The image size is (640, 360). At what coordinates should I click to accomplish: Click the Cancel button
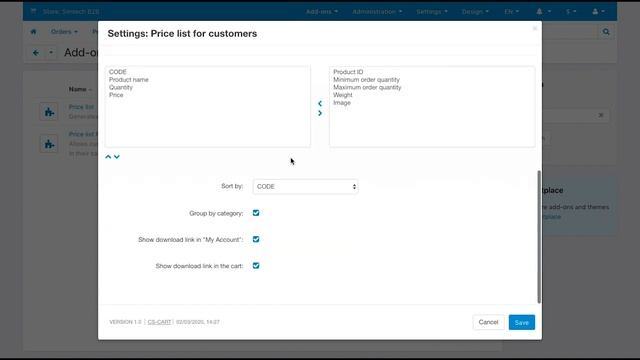488,322
